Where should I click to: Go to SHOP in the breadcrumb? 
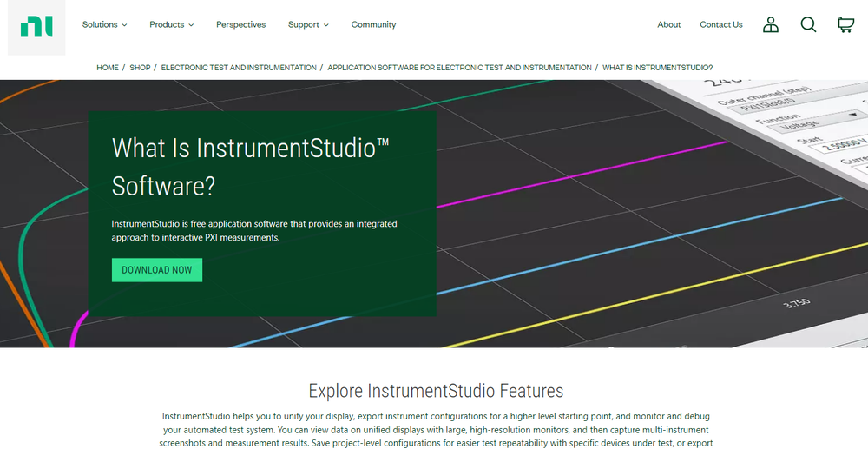point(140,68)
